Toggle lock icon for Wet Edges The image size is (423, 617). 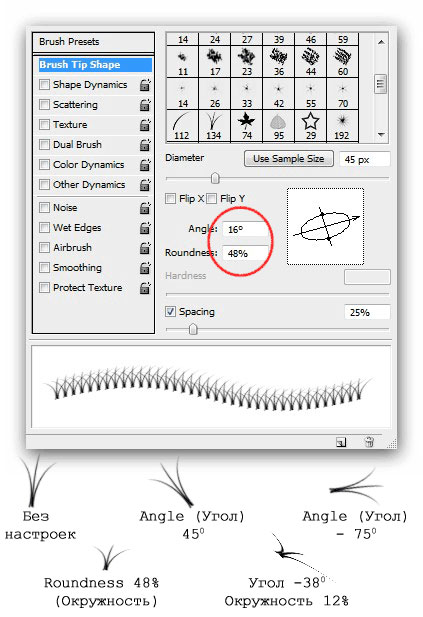pos(145,228)
